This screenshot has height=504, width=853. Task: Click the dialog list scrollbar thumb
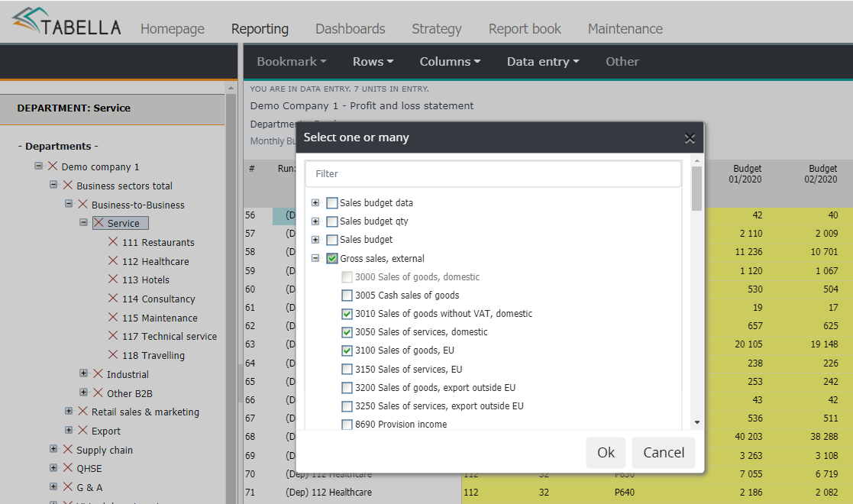(697, 189)
